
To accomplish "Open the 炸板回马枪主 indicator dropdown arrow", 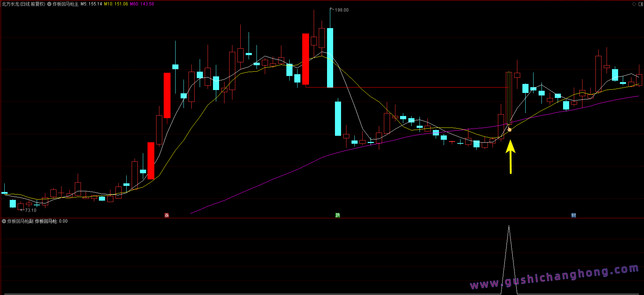I will pyautogui.click(x=49, y=4).
